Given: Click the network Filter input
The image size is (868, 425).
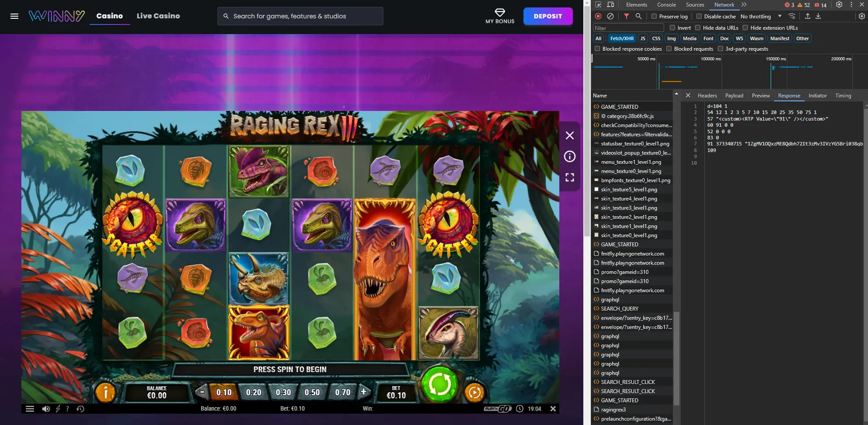Looking at the screenshot, I should pyautogui.click(x=628, y=28).
